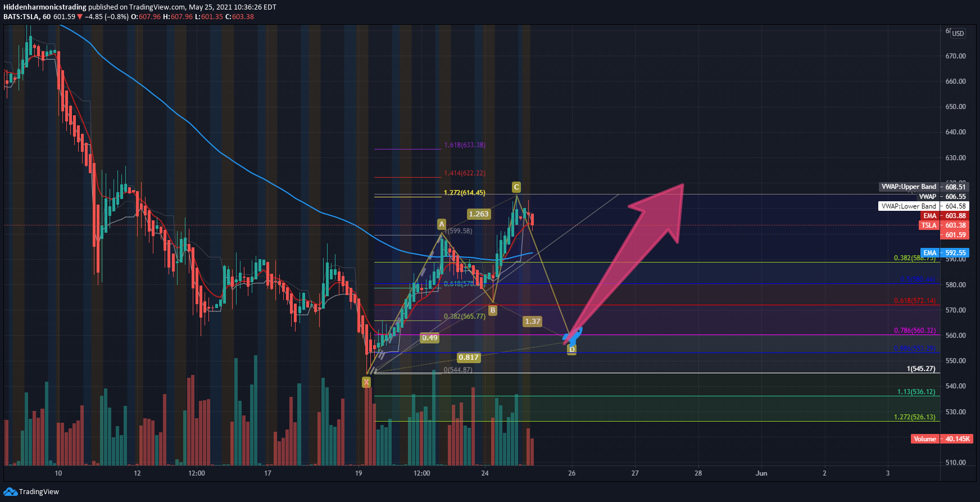Click the 1(599.58) Fibonacci label near A

click(x=459, y=231)
